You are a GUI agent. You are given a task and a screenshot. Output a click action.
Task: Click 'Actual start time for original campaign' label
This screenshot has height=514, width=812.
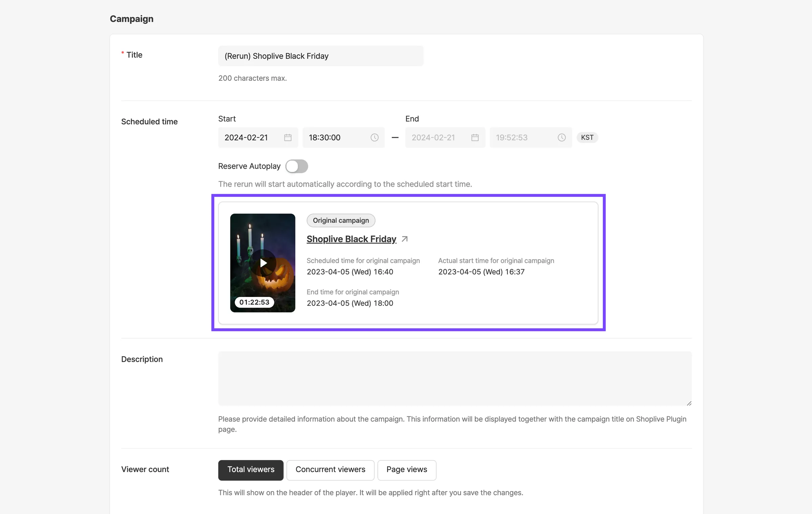[496, 261]
